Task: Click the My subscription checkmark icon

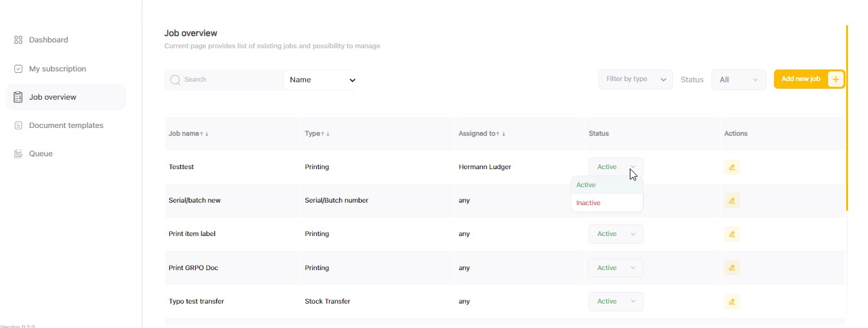Action: (x=18, y=69)
